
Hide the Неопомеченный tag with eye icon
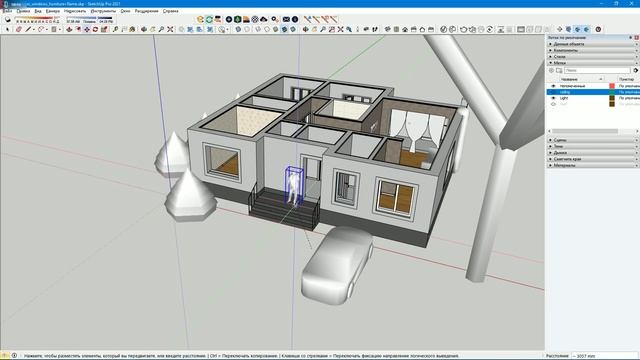[553, 86]
